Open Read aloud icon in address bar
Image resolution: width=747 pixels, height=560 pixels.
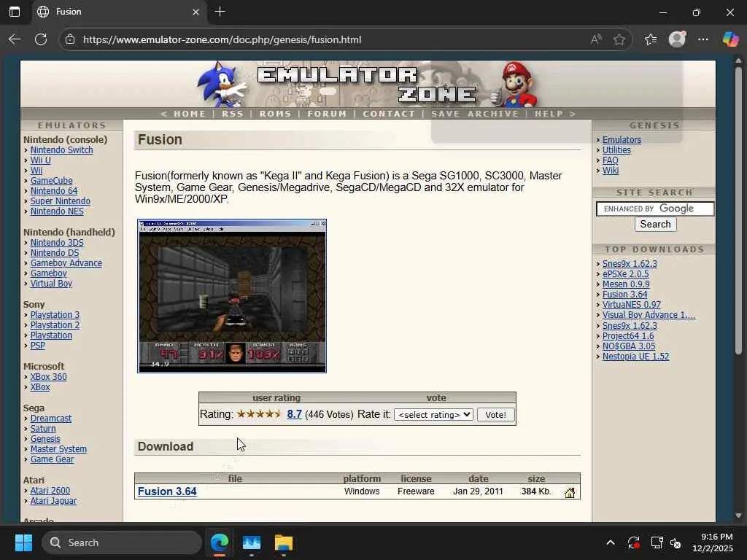(595, 39)
